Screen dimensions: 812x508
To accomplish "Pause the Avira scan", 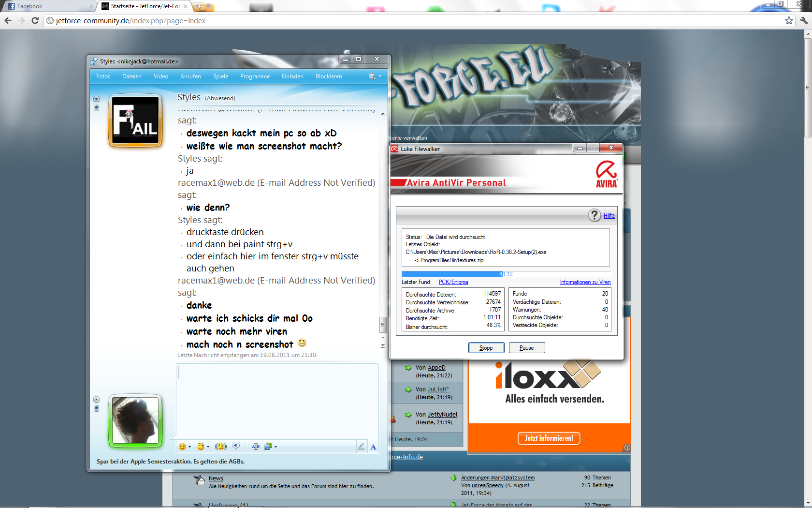I will click(527, 348).
